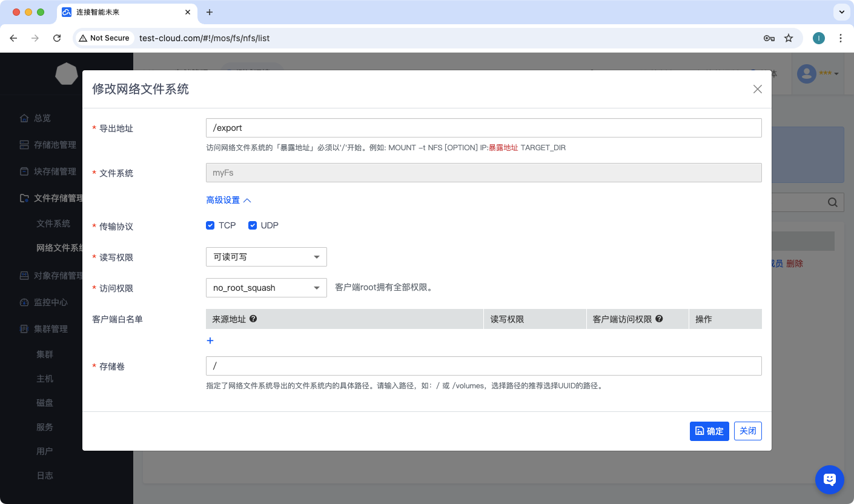Select 存储池管理 in the sidebar
854x504 pixels.
pos(55,145)
